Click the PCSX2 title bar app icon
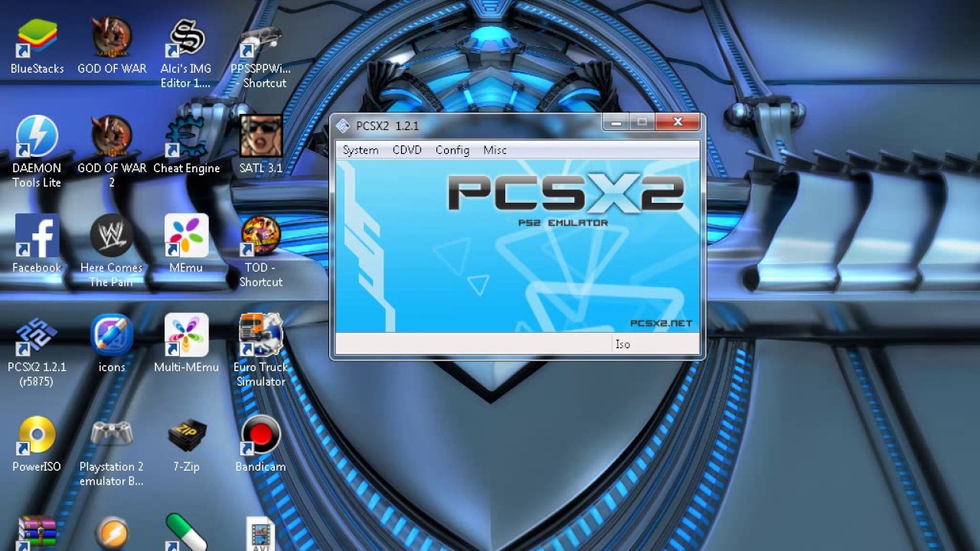 click(343, 126)
